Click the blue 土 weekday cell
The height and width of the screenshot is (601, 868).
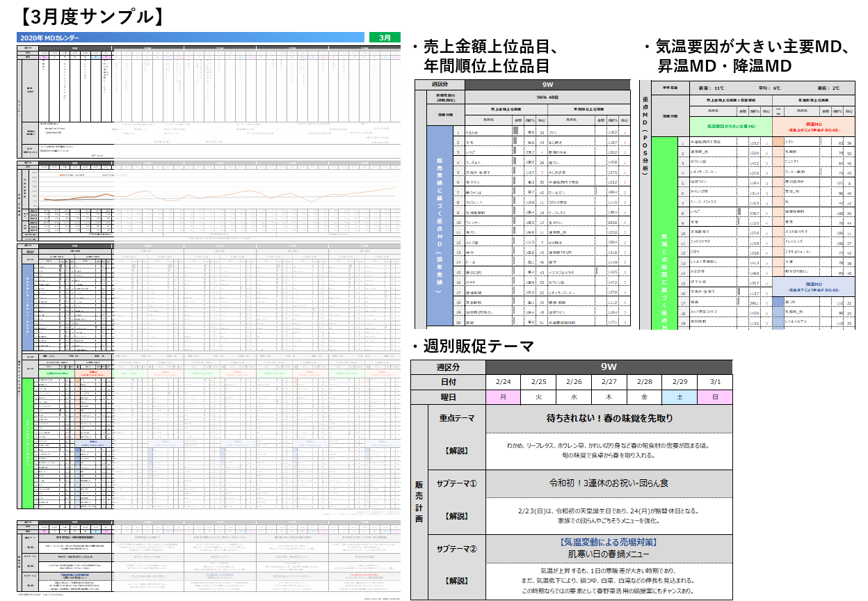coord(680,397)
